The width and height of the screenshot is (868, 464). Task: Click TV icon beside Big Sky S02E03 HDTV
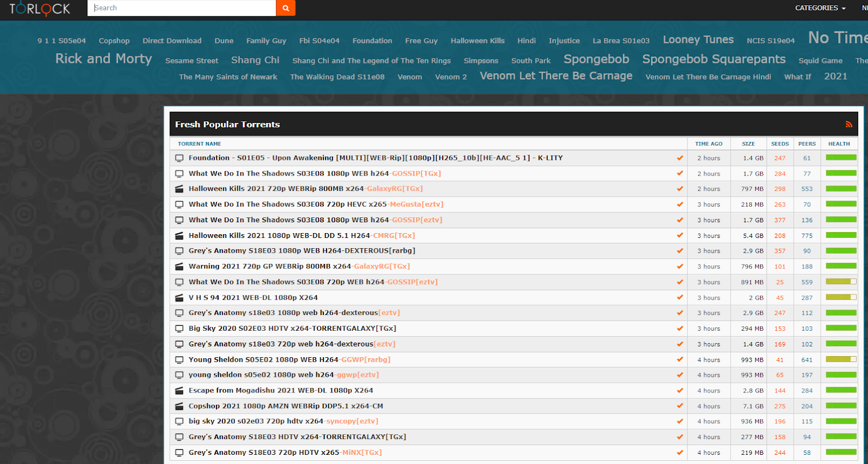[x=179, y=328]
